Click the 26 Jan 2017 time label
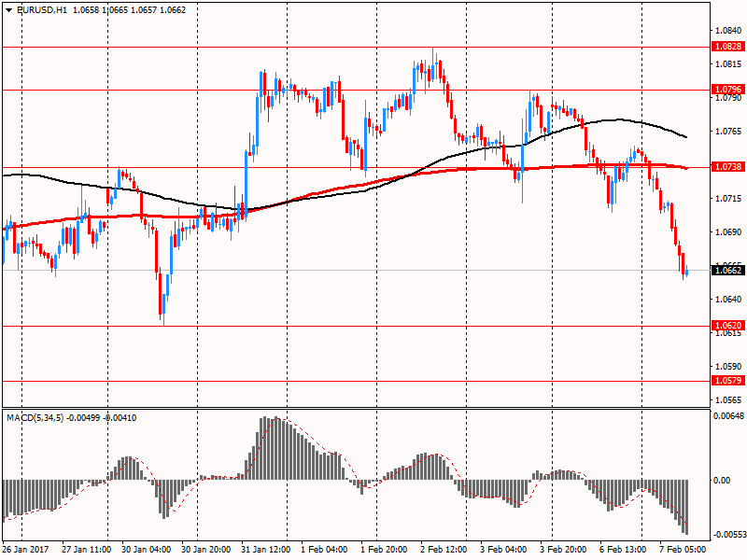Viewport: 747px width, 560px height. click(x=26, y=549)
